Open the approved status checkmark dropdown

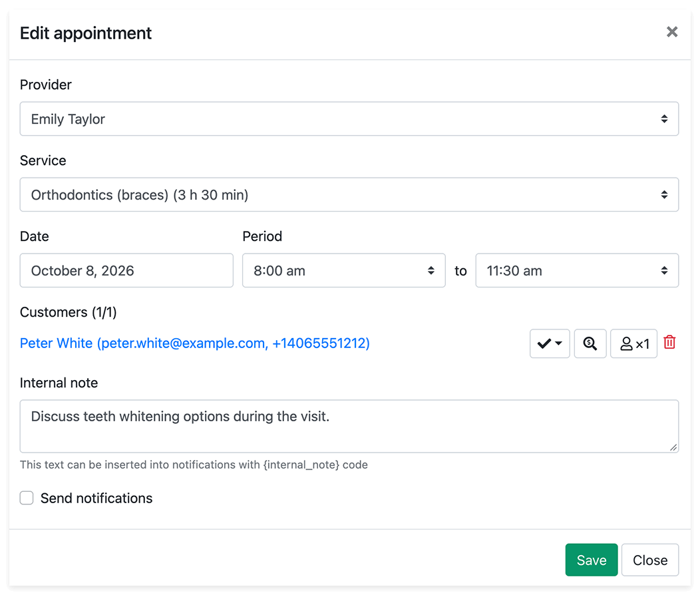pos(550,343)
